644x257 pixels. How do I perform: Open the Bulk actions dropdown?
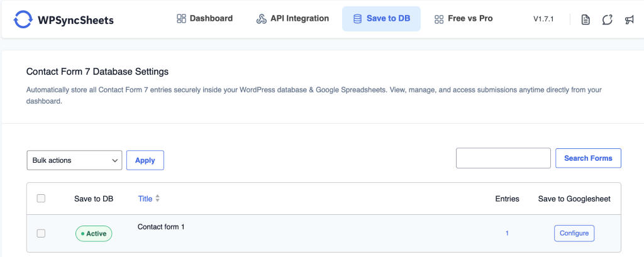(x=74, y=160)
